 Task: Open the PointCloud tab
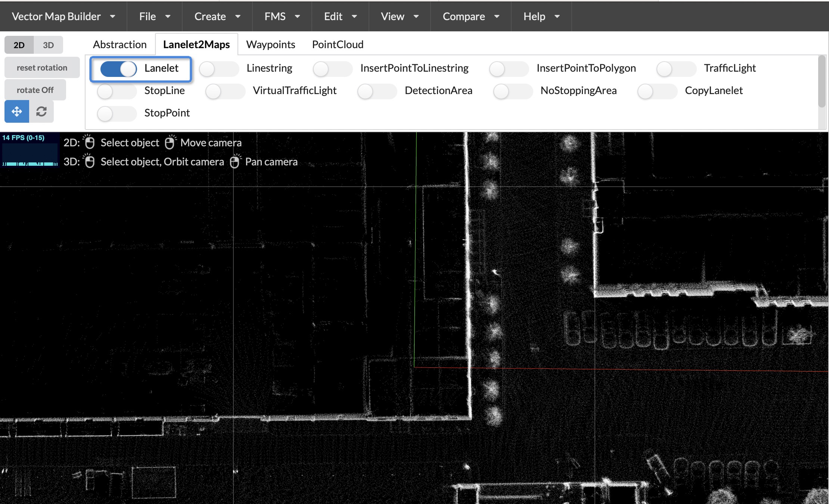337,44
